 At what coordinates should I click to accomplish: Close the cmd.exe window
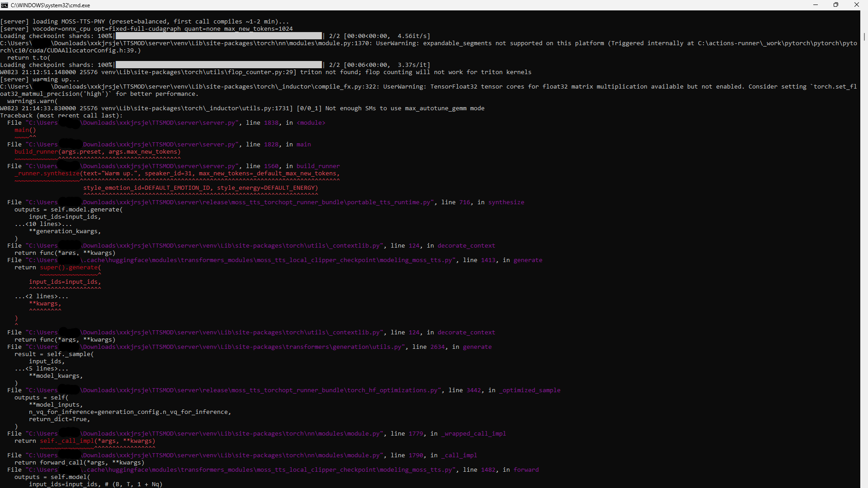857,5
